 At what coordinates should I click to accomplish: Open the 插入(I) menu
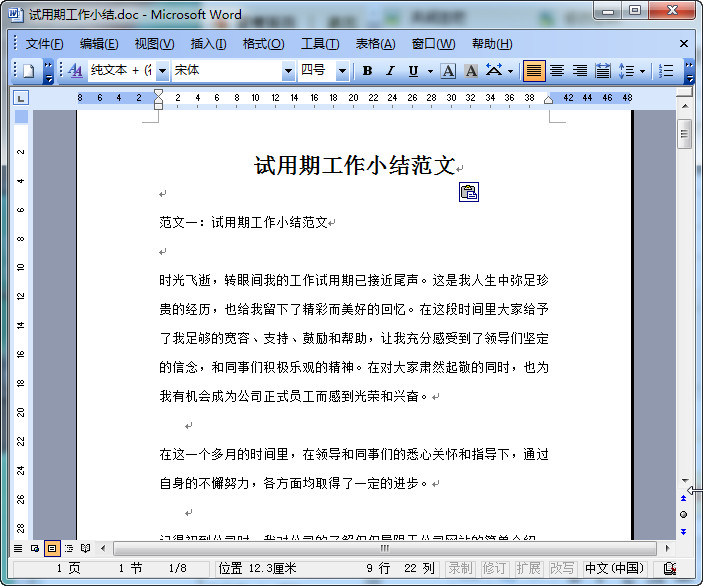click(208, 44)
